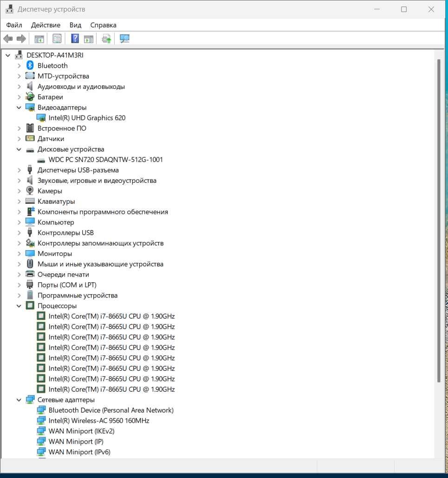Click the blue Help question-mark icon

point(75,39)
